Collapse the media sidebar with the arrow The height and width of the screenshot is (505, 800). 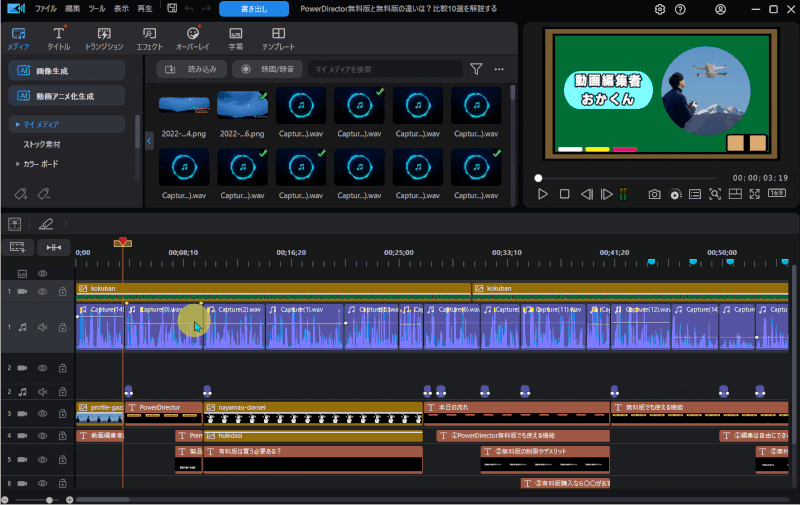tap(149, 141)
